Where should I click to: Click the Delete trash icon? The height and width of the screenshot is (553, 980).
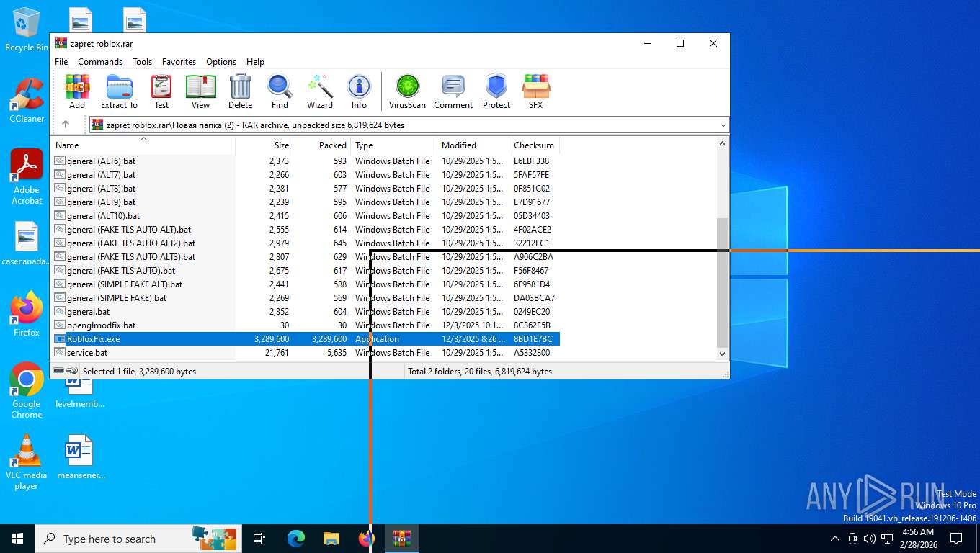tap(241, 91)
